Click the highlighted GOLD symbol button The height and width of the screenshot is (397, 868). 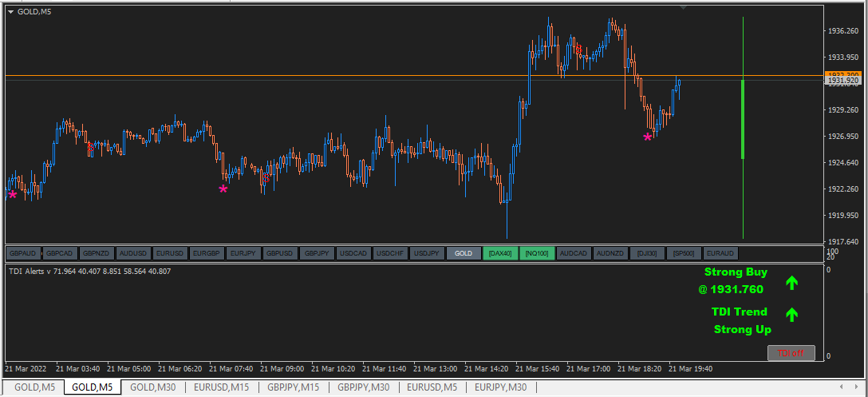tap(464, 253)
